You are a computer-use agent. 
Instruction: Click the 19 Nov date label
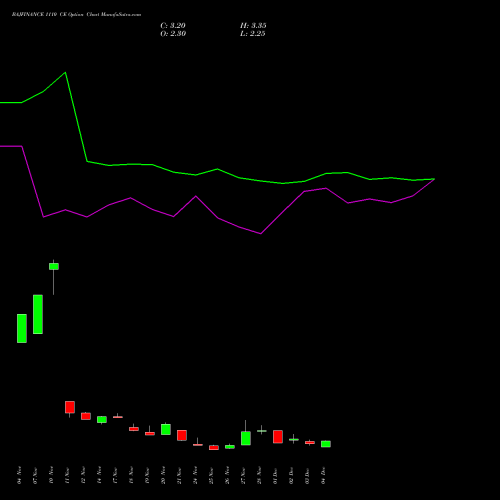147,475
